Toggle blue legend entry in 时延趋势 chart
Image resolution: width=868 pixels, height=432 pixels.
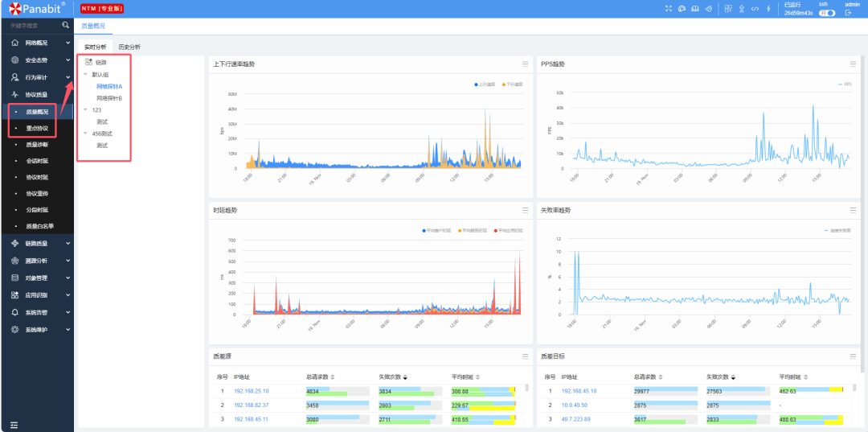[436, 230]
